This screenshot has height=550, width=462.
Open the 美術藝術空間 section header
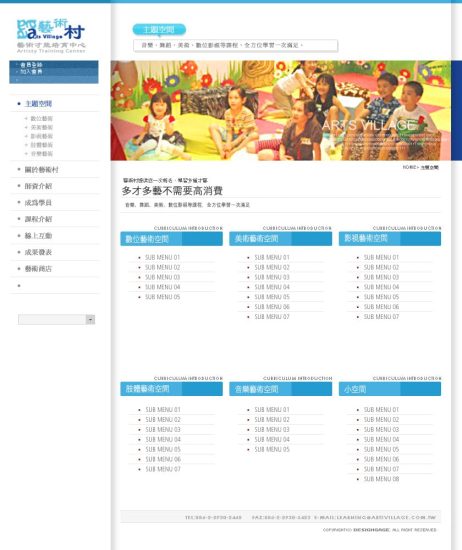pos(281,239)
